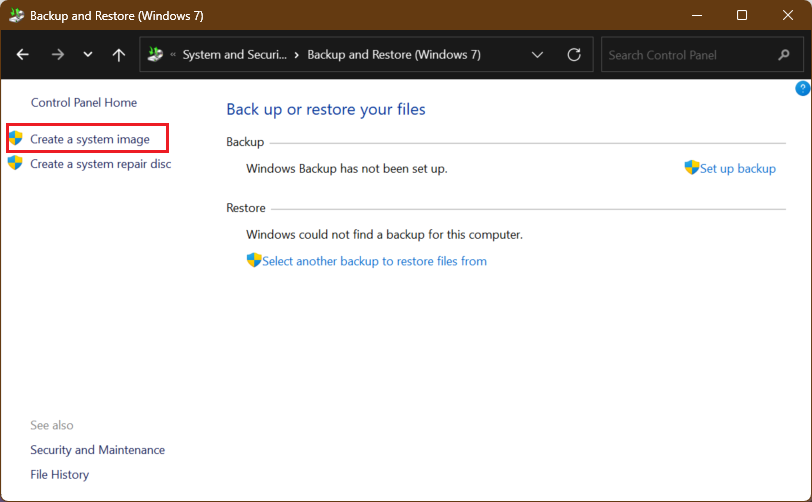Click Create a system image link
This screenshot has height=502, width=812.
click(90, 139)
